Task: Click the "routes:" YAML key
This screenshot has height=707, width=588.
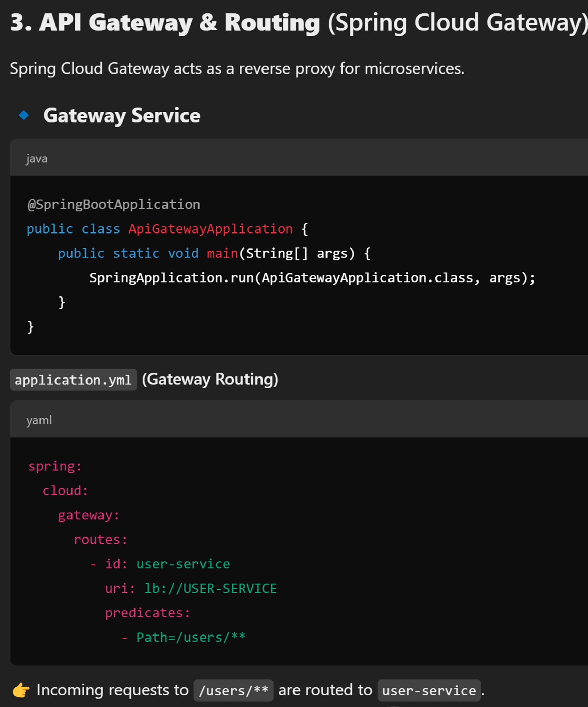Action: pyautogui.click(x=100, y=540)
